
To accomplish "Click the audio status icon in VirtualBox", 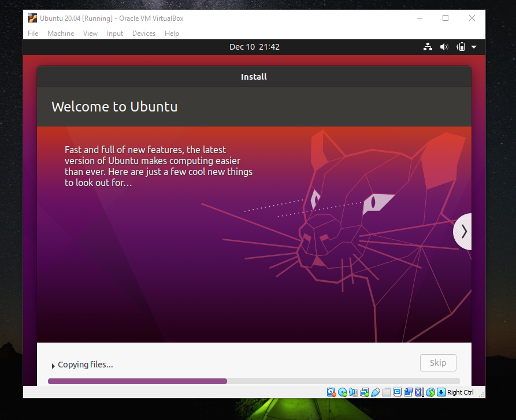I will coord(354,392).
